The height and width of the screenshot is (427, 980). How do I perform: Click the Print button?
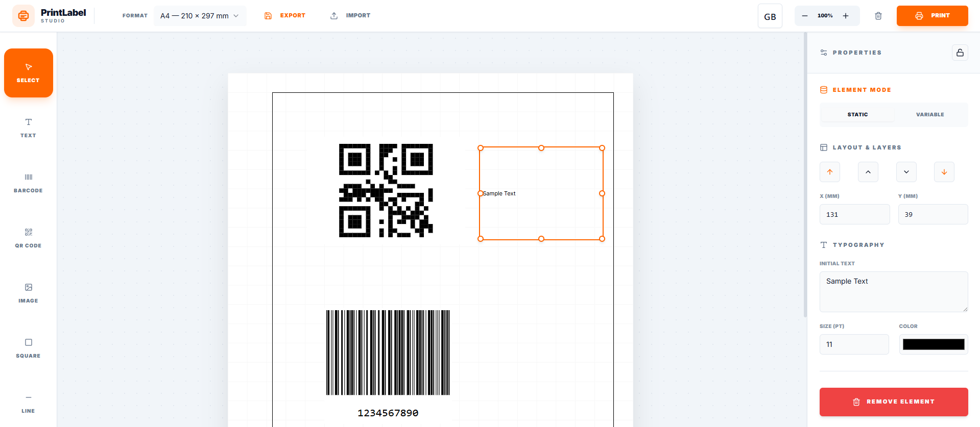933,16
